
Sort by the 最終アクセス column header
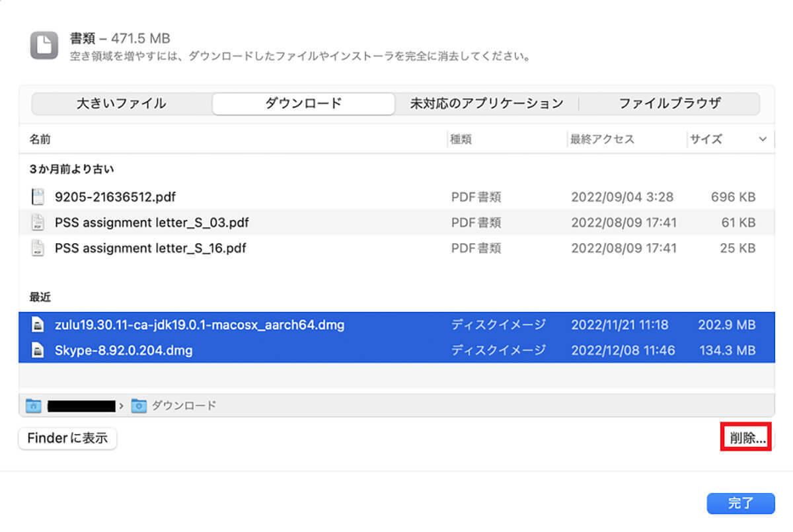pyautogui.click(x=602, y=139)
